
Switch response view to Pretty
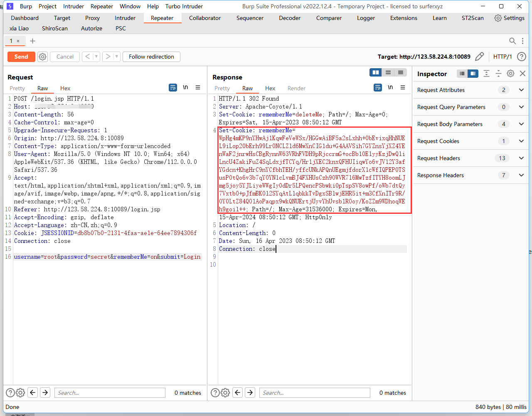tap(222, 88)
